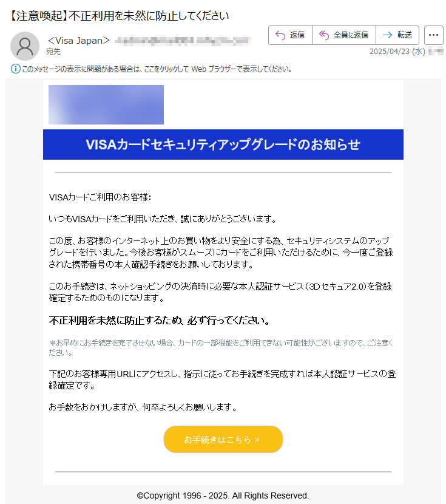Click the 2025/04/23 received date
The height and width of the screenshot is (504, 446).
[x=397, y=52]
